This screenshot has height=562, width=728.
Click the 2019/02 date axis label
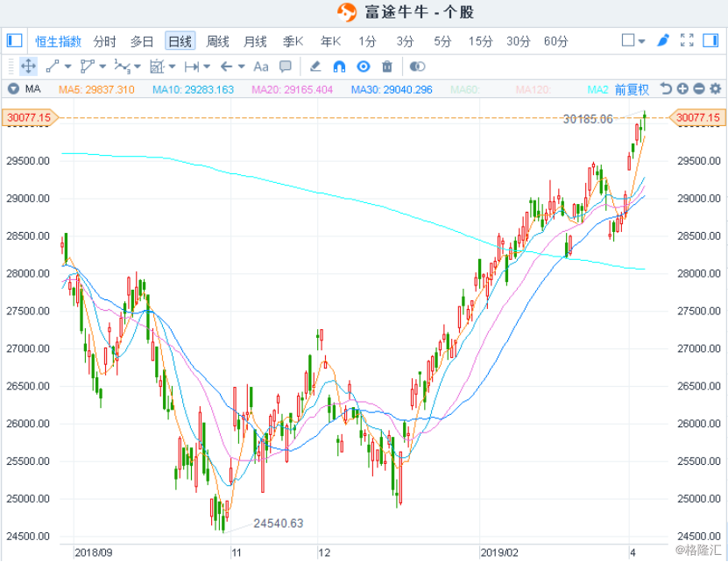499,552
